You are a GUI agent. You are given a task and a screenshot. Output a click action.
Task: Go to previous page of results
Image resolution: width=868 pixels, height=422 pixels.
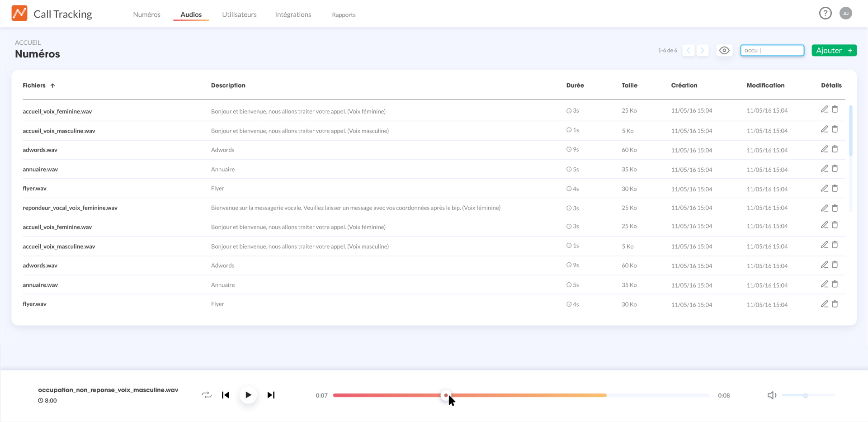tap(689, 50)
